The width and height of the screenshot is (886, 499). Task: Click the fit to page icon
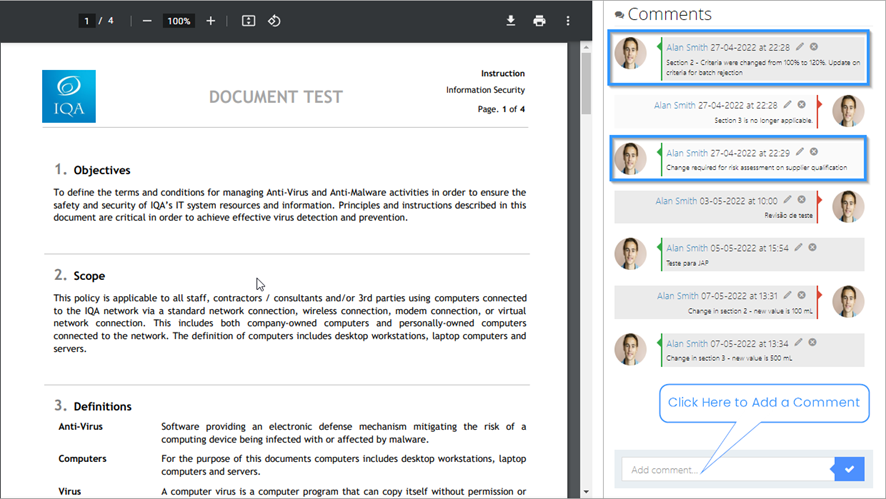(248, 21)
